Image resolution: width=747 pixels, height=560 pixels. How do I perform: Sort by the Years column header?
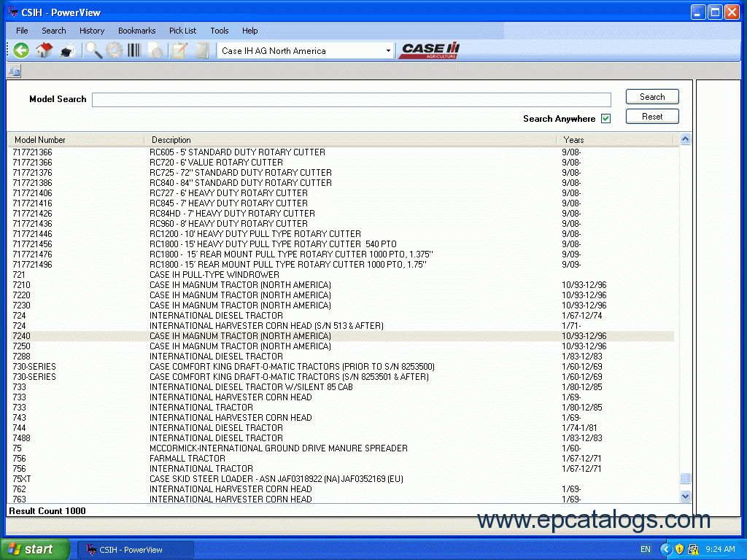click(614, 139)
